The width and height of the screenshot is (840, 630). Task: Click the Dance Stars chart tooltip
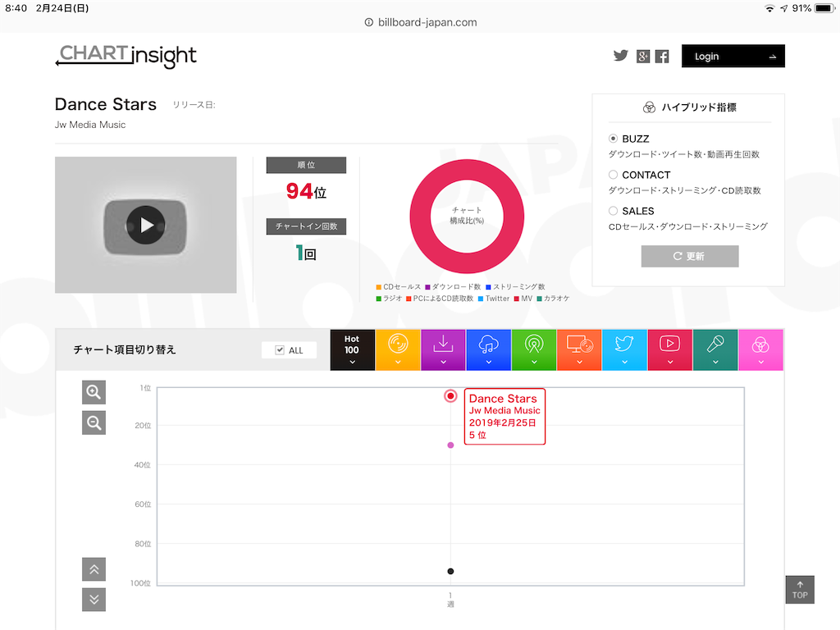[x=504, y=417]
